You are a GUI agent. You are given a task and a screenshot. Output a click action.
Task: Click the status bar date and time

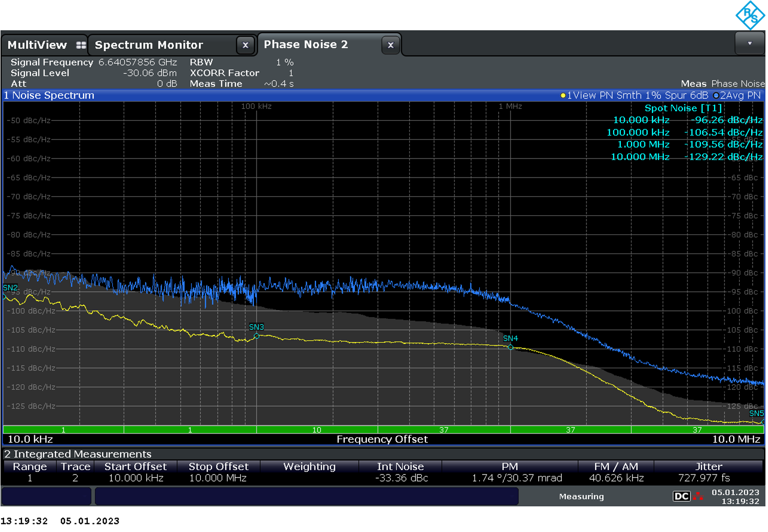pos(735,497)
